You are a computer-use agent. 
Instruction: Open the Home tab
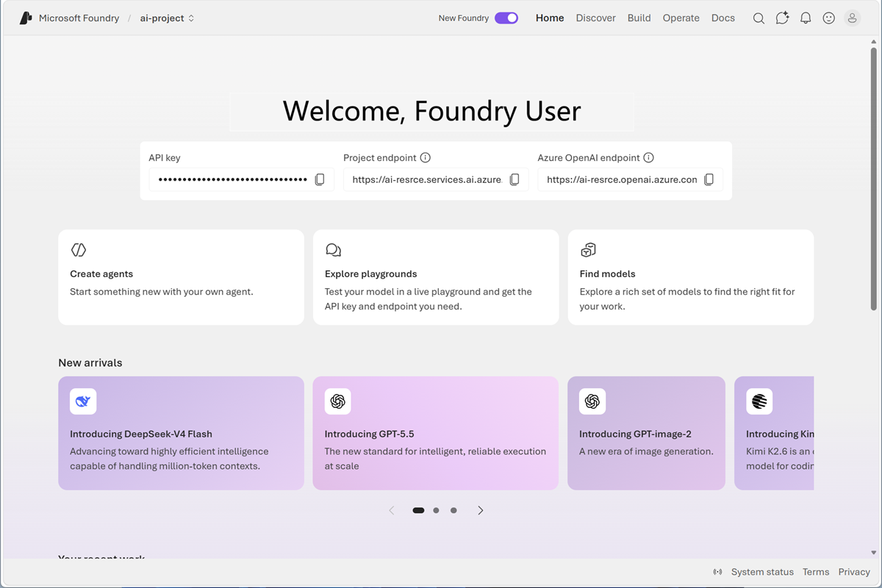(x=550, y=18)
